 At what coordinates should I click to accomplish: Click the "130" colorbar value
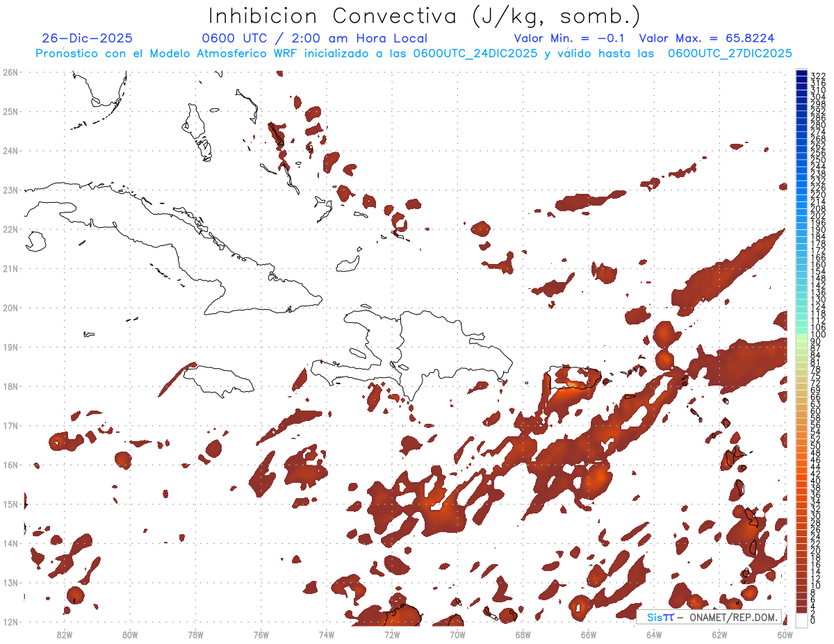tap(817, 299)
